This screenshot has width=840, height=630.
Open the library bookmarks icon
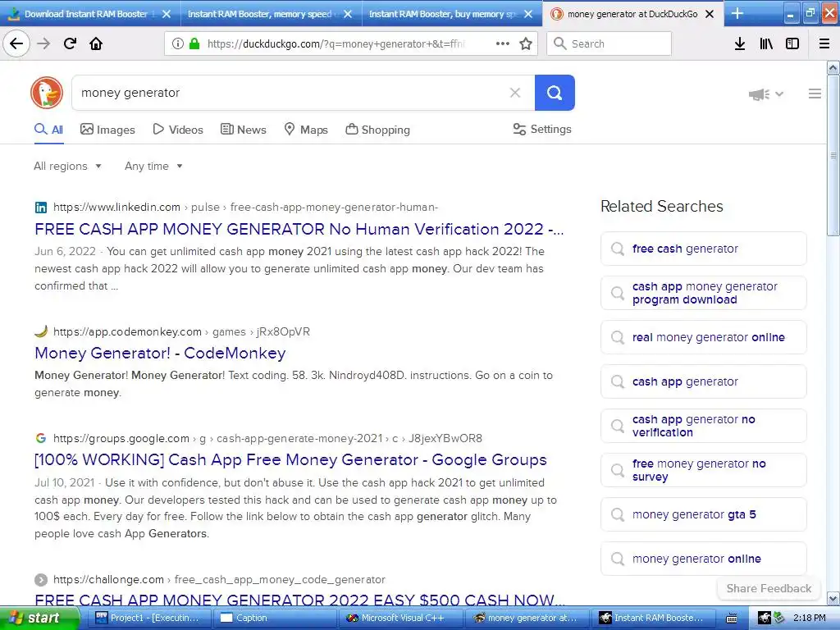[766, 43]
